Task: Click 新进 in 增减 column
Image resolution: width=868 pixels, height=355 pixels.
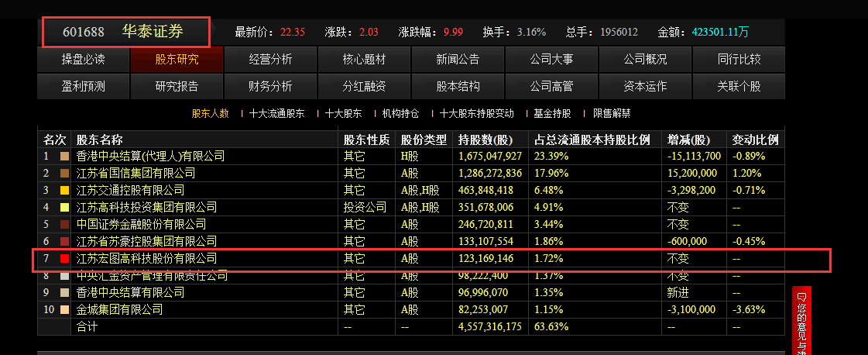Action: [678, 292]
